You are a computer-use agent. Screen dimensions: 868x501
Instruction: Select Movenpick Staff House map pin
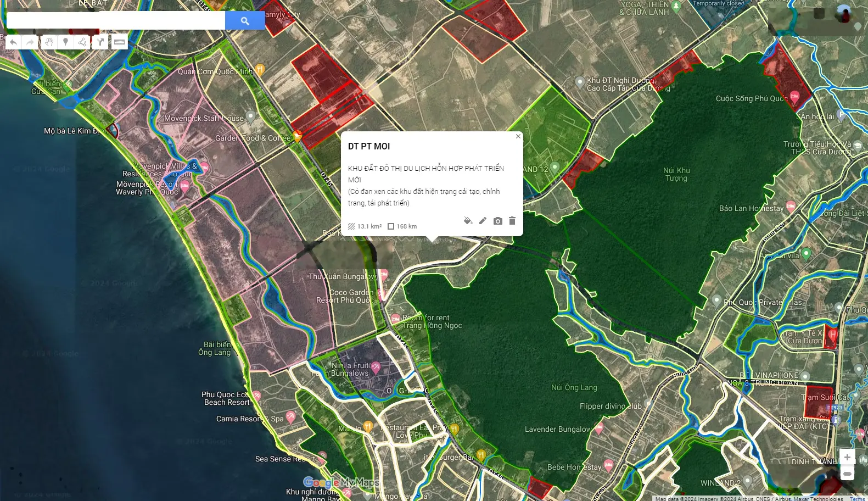click(x=250, y=116)
